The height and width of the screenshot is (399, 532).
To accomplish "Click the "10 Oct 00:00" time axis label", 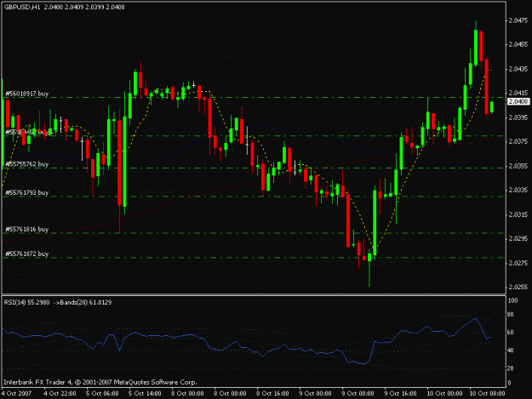I will pyautogui.click(x=444, y=393).
